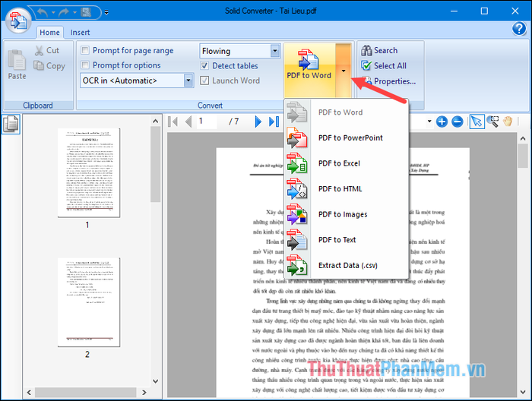The width and height of the screenshot is (532, 401).
Task: Click thumbnail panel scroll right arrow
Action: [x=144, y=392]
